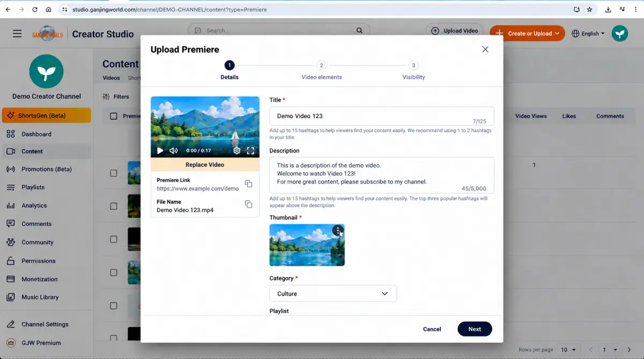Edit the Description text area
The width and height of the screenshot is (644, 359).
382,175
